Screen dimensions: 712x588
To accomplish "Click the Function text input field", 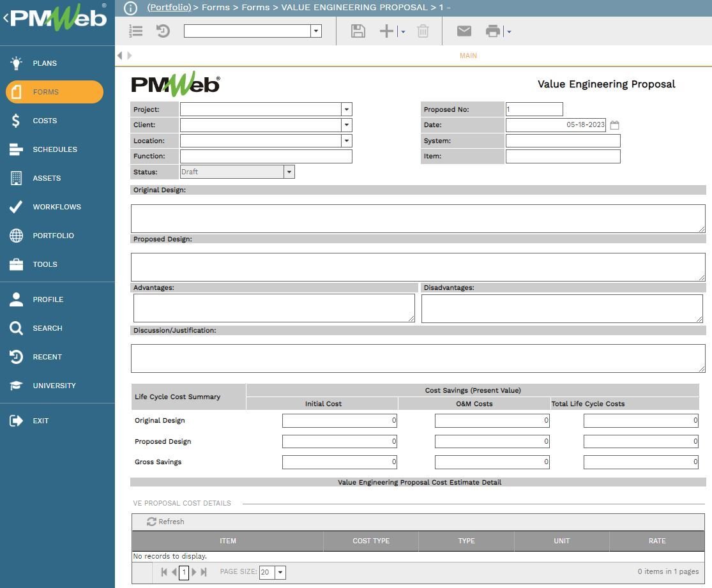I will [x=265, y=156].
